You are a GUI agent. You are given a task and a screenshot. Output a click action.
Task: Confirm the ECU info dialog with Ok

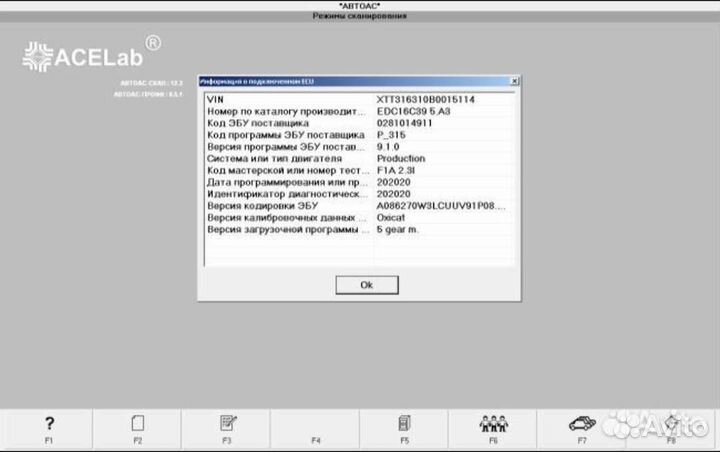pyautogui.click(x=366, y=285)
